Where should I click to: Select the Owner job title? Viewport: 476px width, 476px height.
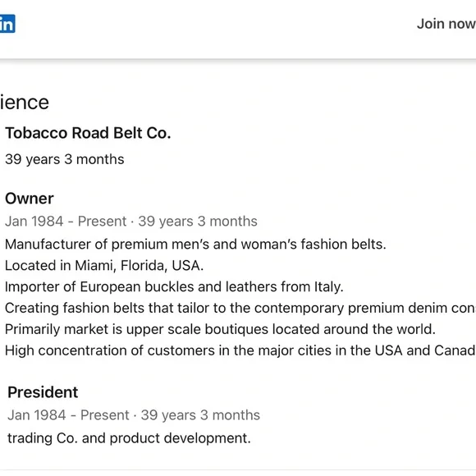pos(30,199)
